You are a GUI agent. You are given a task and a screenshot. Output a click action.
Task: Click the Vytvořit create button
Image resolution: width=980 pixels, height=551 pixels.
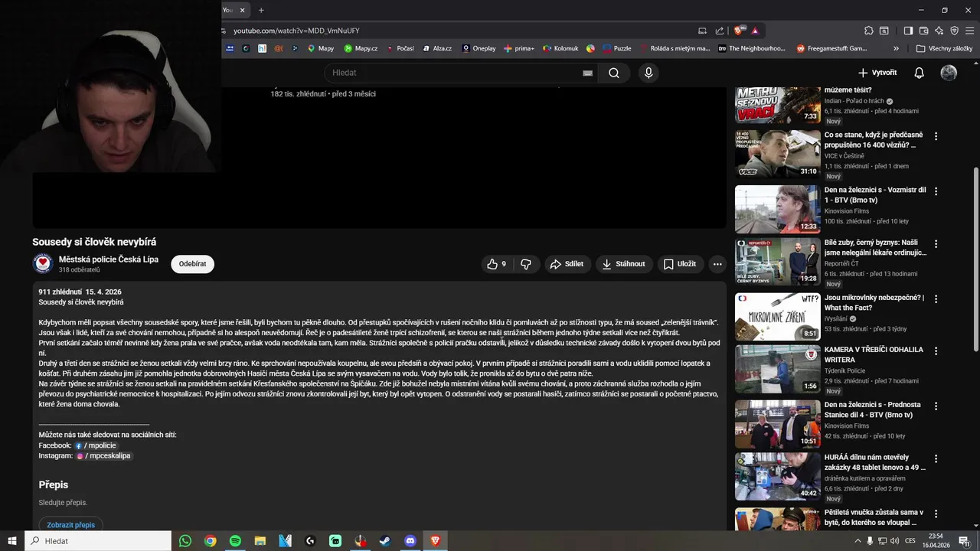[877, 73]
